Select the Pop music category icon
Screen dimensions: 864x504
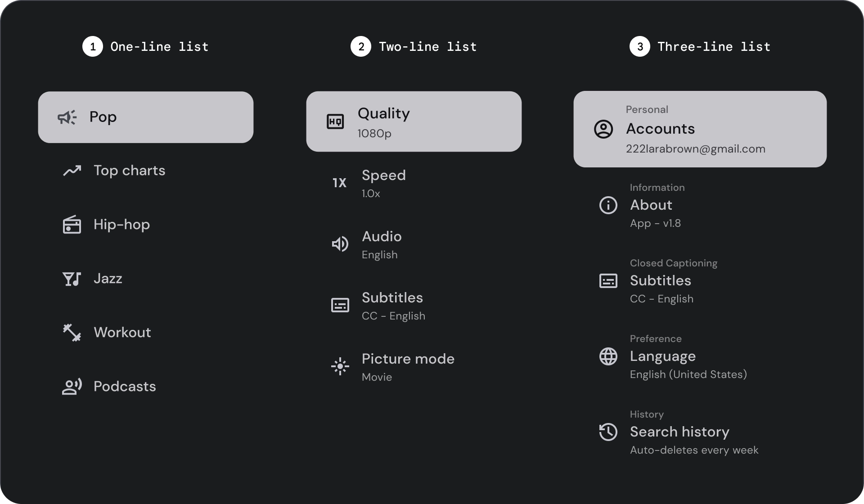(68, 117)
